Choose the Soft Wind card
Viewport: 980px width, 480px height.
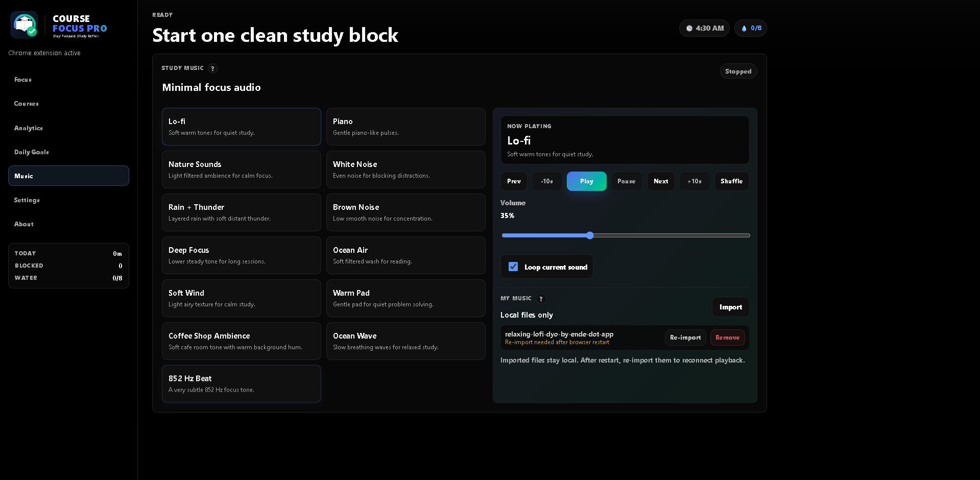(x=242, y=298)
